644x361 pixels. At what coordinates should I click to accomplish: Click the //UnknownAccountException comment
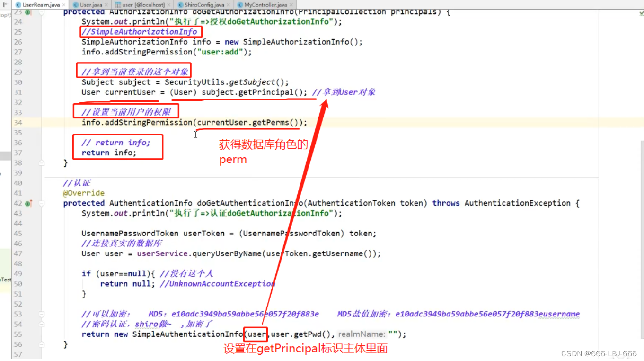click(217, 284)
